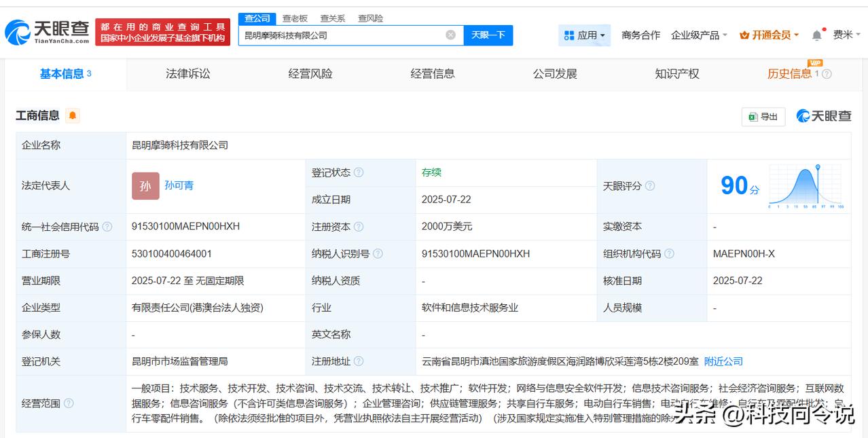Click help icon beside 登记状态

tap(359, 172)
